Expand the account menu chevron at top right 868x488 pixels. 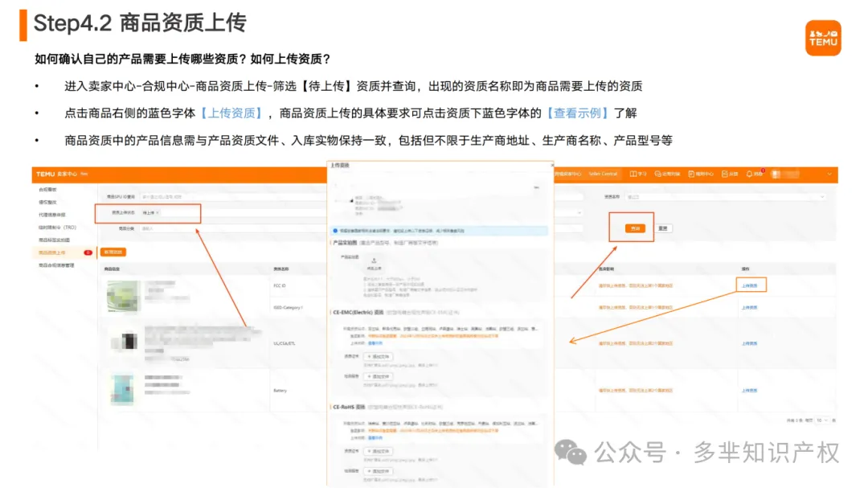829,174
